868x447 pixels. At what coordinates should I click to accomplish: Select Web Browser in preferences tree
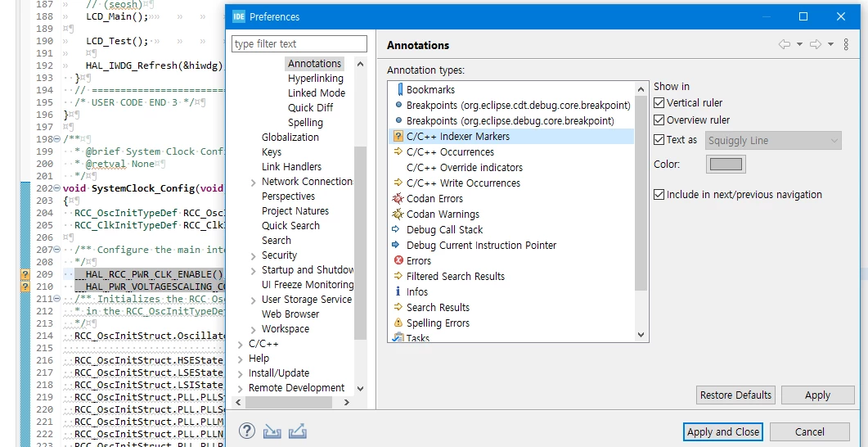tap(290, 314)
